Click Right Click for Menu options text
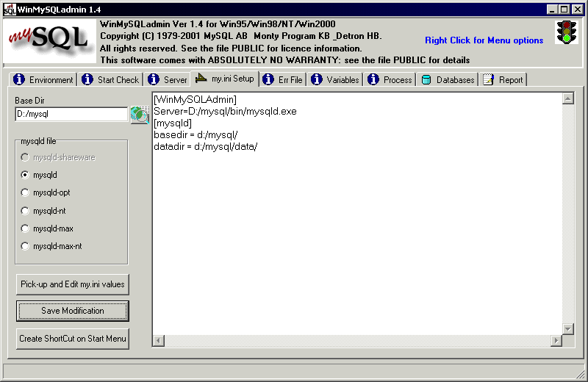Screen dimensions: 588x382 pyautogui.click(x=484, y=40)
